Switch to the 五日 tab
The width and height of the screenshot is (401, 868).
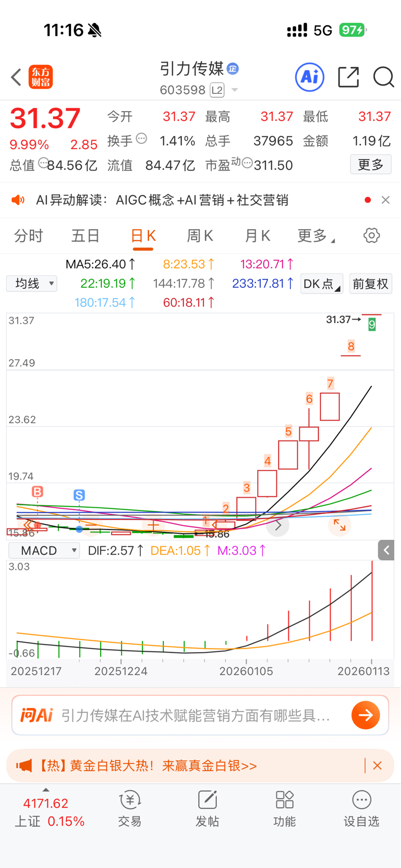(x=86, y=236)
